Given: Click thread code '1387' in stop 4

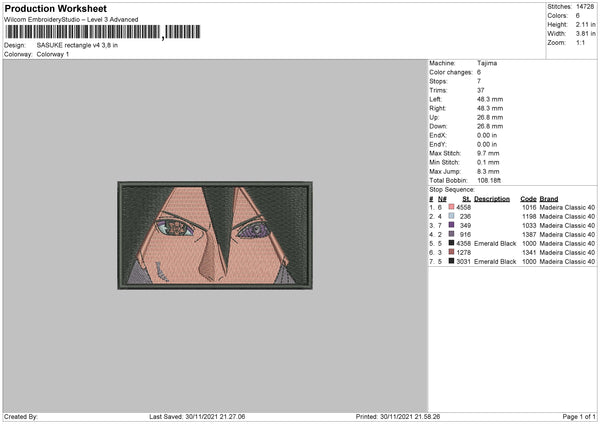Looking at the screenshot, I should [529, 234].
